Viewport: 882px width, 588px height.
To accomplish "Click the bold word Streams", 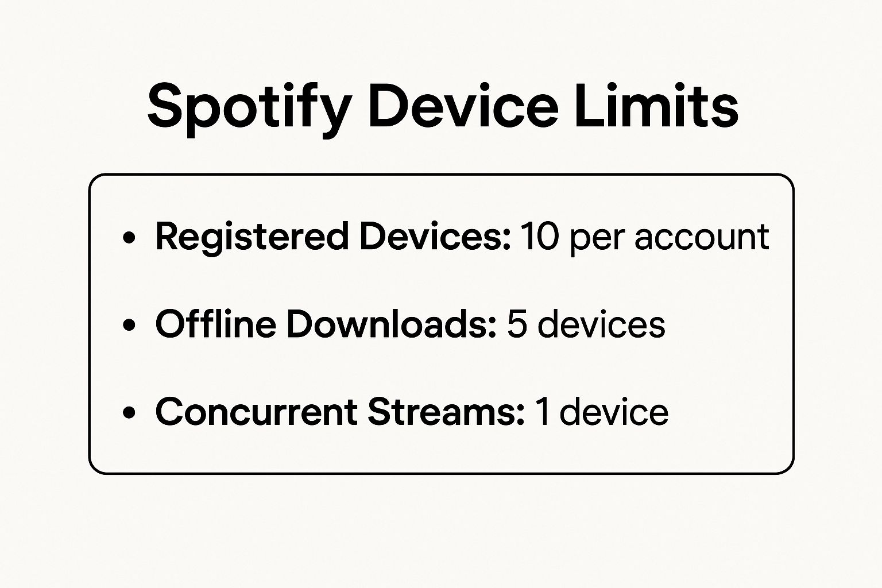I will pyautogui.click(x=446, y=412).
